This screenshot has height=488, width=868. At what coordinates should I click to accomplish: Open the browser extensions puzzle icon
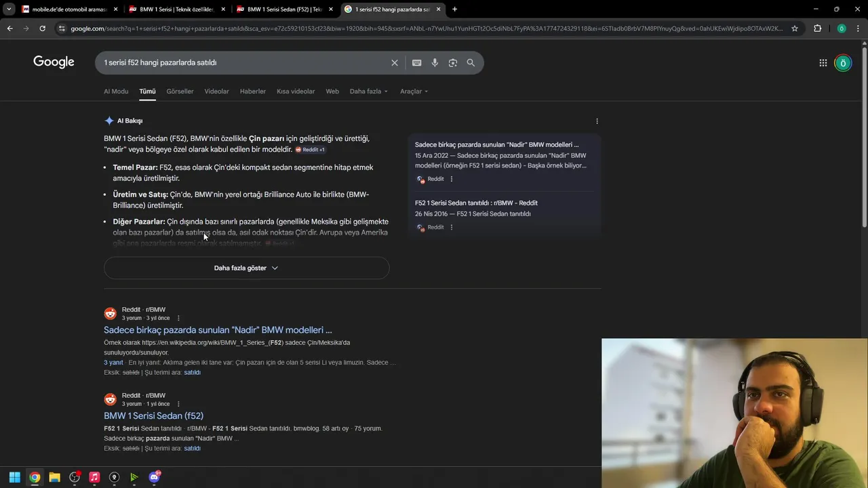[x=817, y=28]
